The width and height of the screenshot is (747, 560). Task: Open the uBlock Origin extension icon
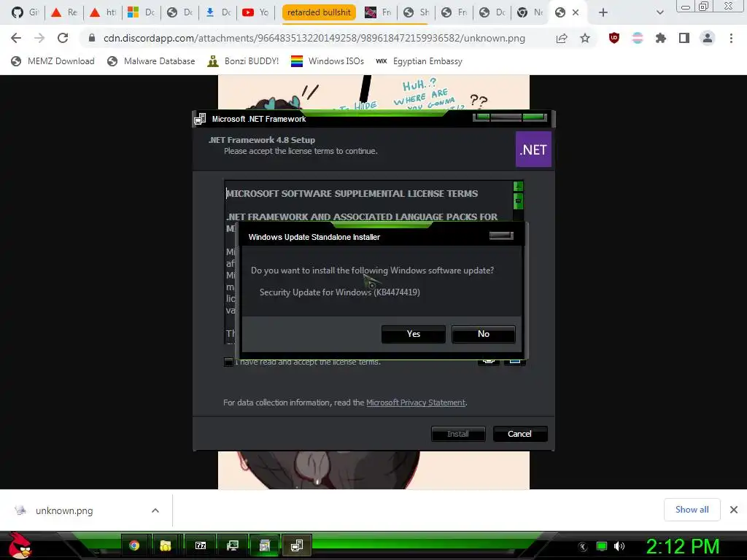pyautogui.click(x=614, y=38)
